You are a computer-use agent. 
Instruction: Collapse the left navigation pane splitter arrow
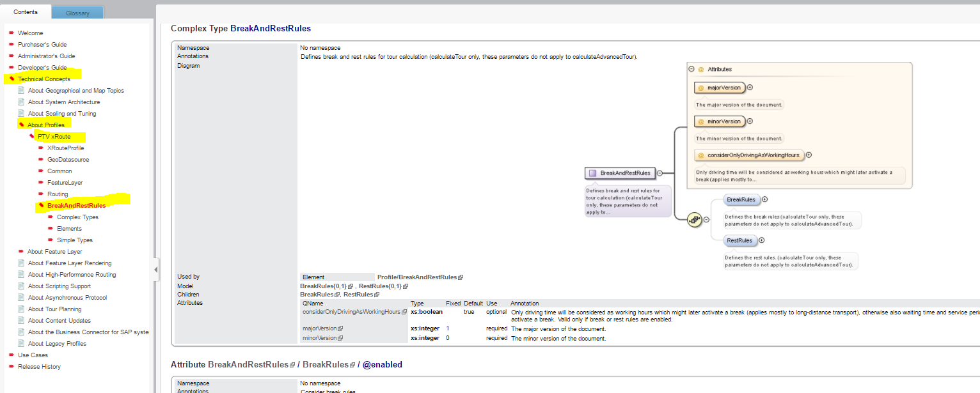155,270
